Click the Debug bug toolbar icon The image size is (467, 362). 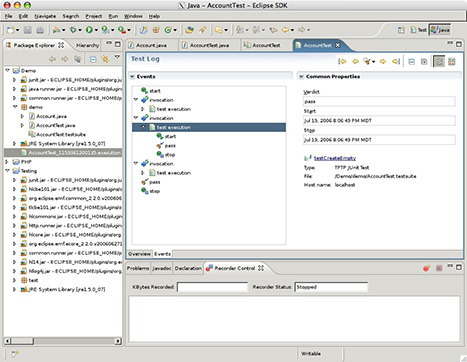click(73, 30)
